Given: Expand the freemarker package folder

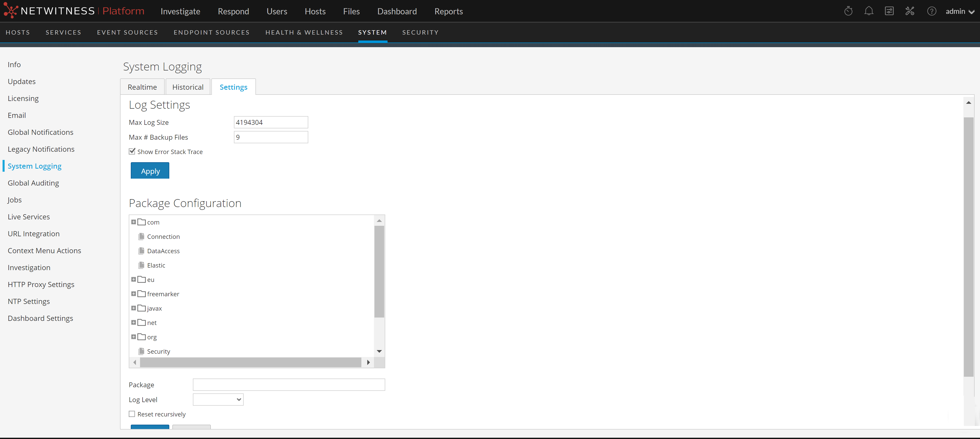Looking at the screenshot, I should pyautogui.click(x=134, y=294).
